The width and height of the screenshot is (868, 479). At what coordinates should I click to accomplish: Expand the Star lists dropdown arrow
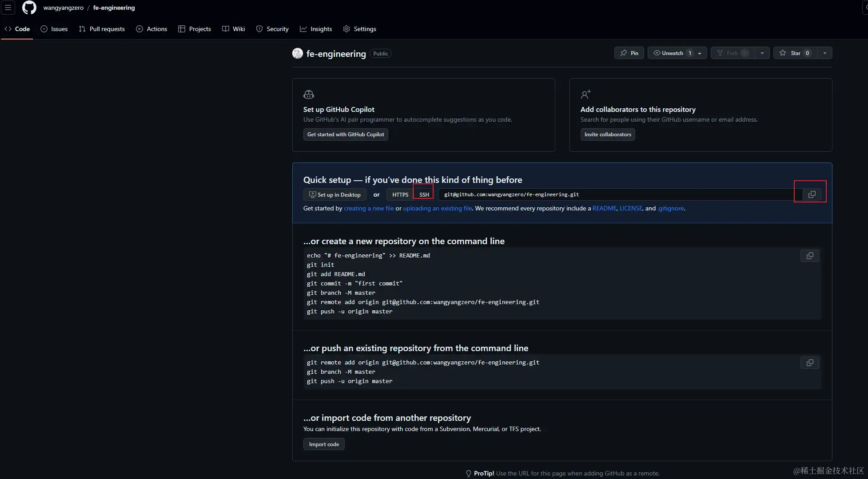click(825, 53)
